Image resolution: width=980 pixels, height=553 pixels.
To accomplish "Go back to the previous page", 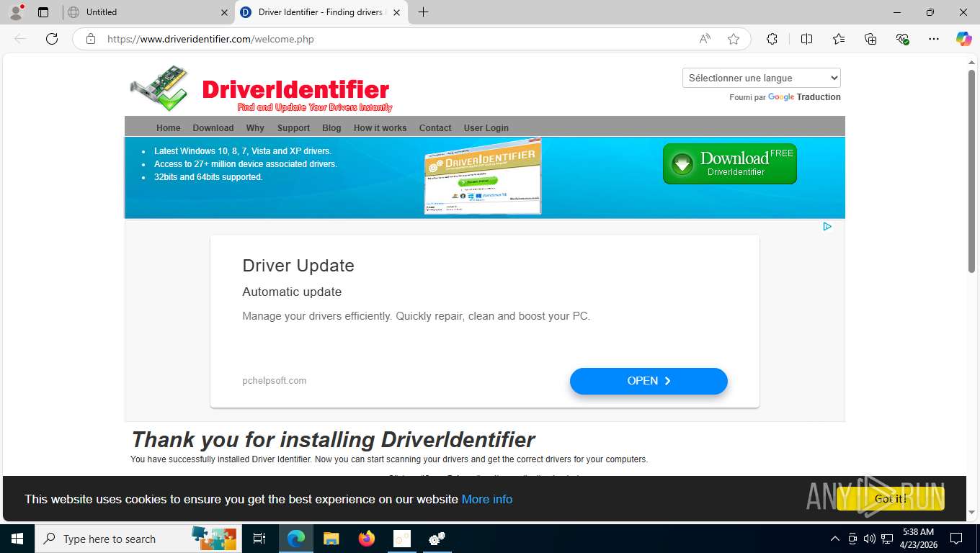I will pos(20,39).
